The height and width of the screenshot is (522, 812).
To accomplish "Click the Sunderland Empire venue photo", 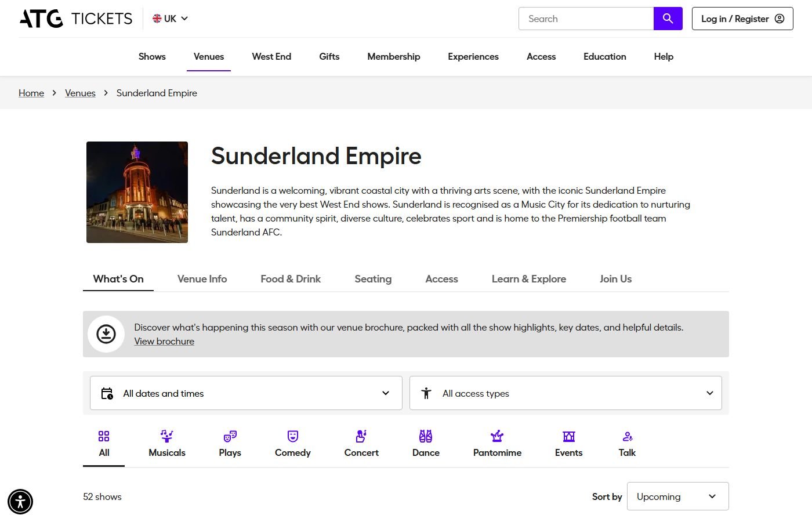I will (x=137, y=192).
